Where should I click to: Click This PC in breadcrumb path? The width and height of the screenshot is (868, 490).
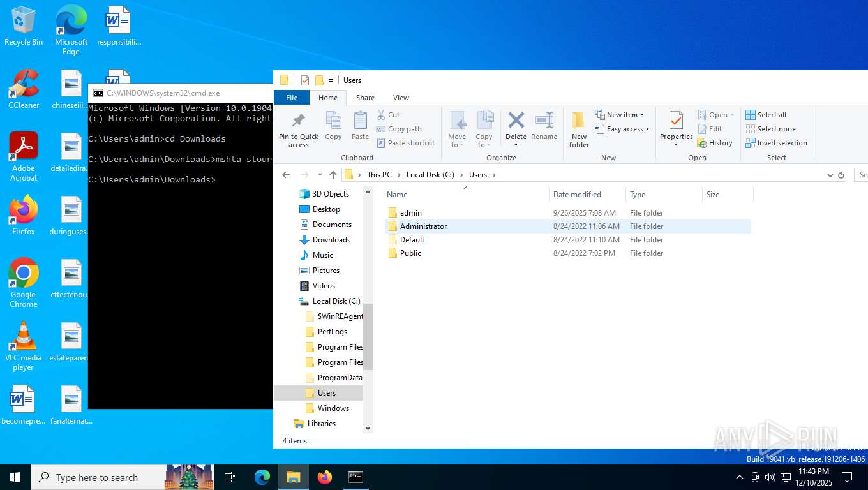[x=379, y=175]
